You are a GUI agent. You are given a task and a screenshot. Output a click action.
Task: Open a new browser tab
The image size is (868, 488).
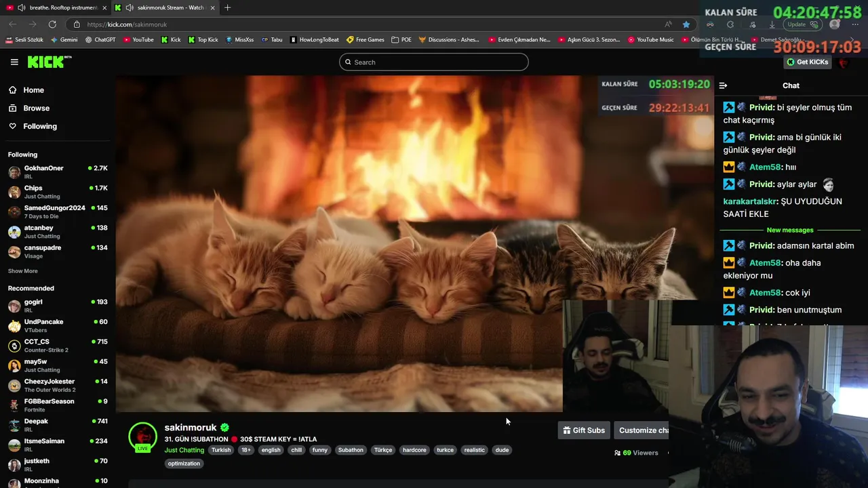pyautogui.click(x=227, y=7)
